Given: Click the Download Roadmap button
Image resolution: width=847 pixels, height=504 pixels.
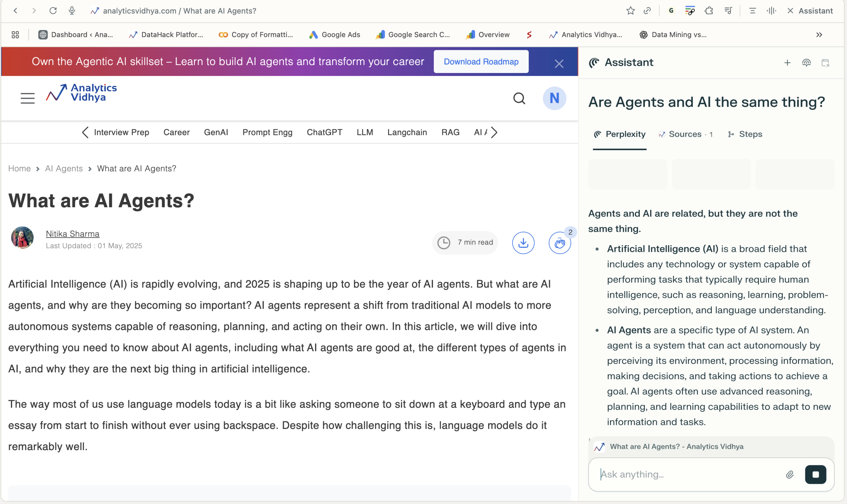Looking at the screenshot, I should click(x=481, y=61).
